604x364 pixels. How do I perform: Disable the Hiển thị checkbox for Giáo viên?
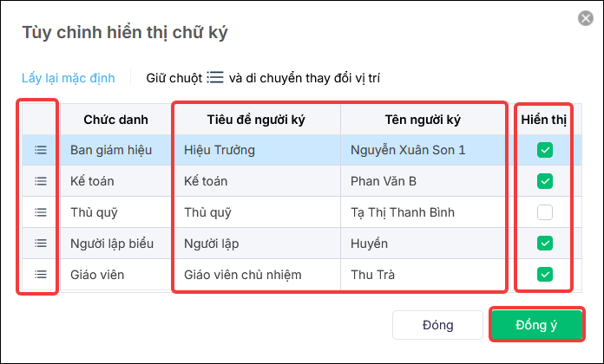(x=545, y=275)
